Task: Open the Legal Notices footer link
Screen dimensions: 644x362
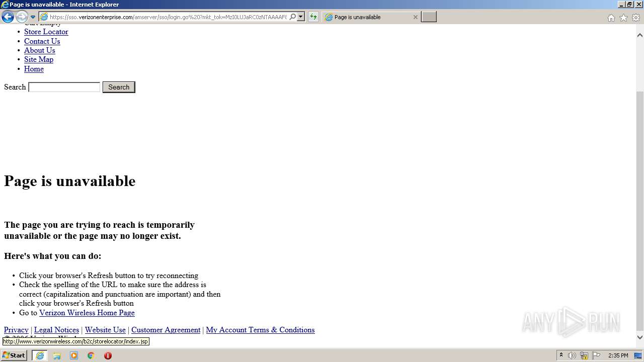Action: coord(56,330)
